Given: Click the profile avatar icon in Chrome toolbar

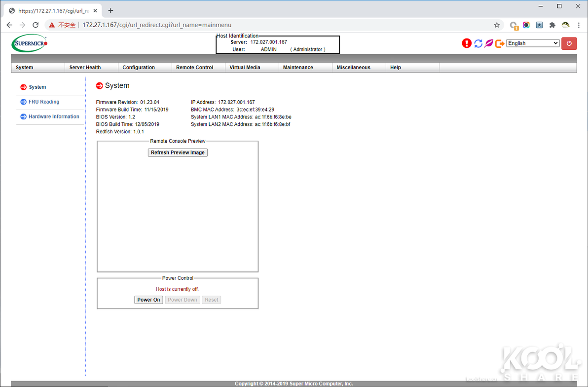Looking at the screenshot, I should [565, 25].
